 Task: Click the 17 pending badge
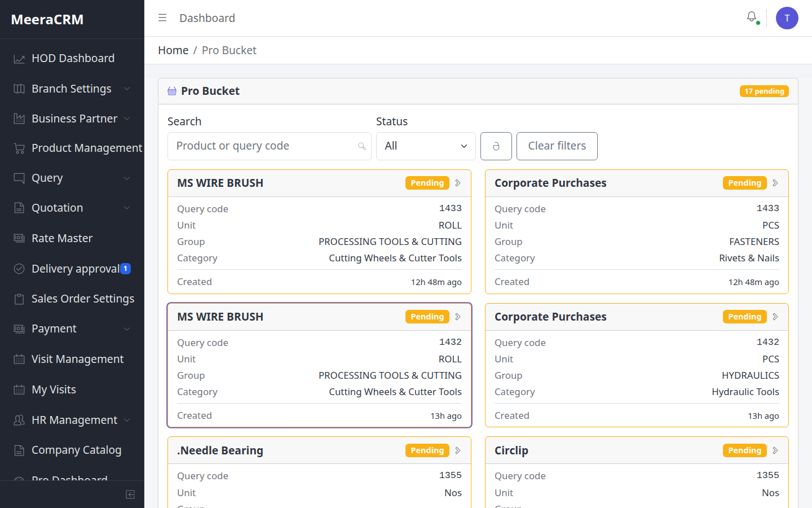pos(764,91)
